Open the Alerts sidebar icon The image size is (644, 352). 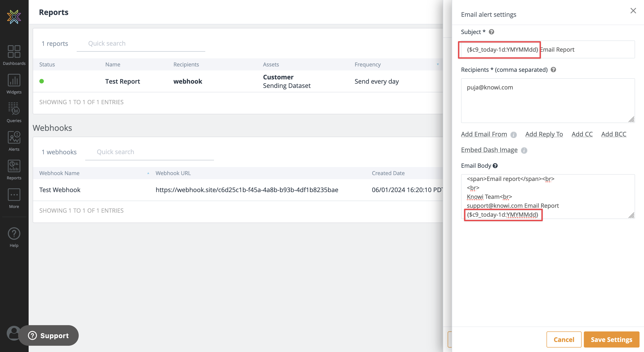[x=14, y=141]
